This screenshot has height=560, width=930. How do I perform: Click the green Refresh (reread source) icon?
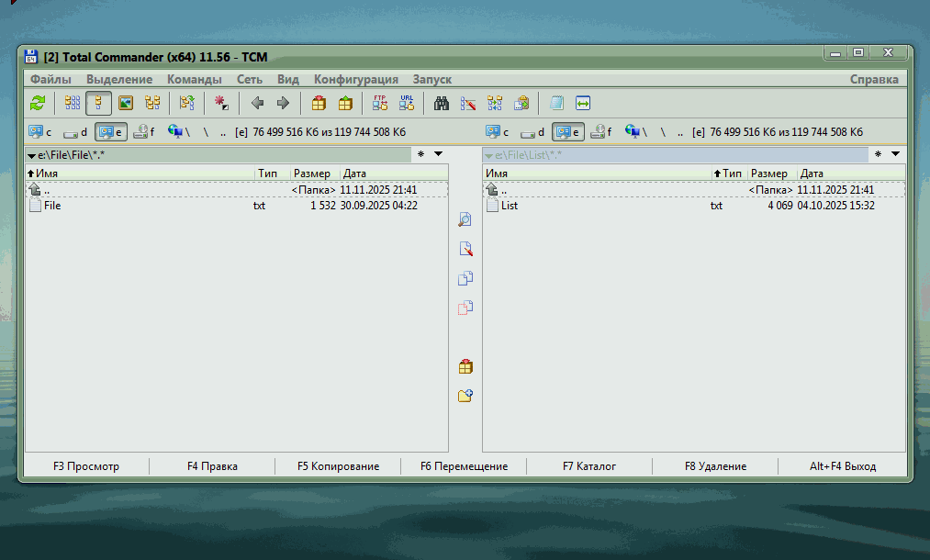pyautogui.click(x=38, y=103)
